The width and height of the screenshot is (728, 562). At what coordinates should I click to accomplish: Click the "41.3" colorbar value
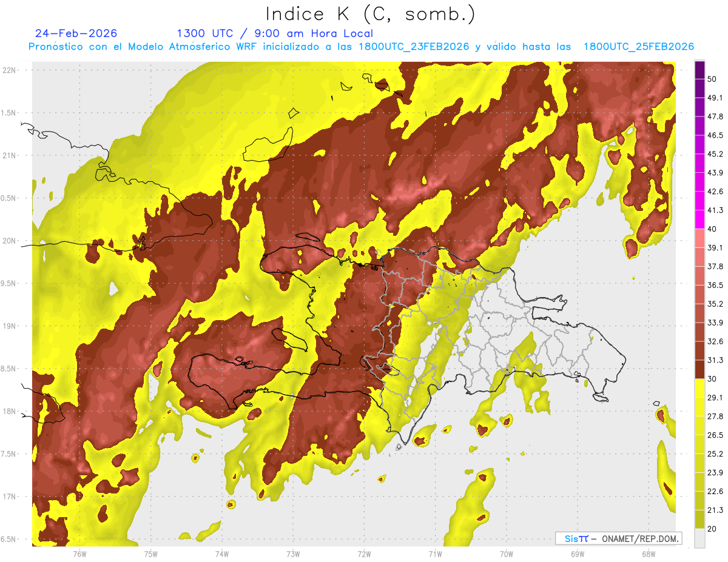point(715,210)
